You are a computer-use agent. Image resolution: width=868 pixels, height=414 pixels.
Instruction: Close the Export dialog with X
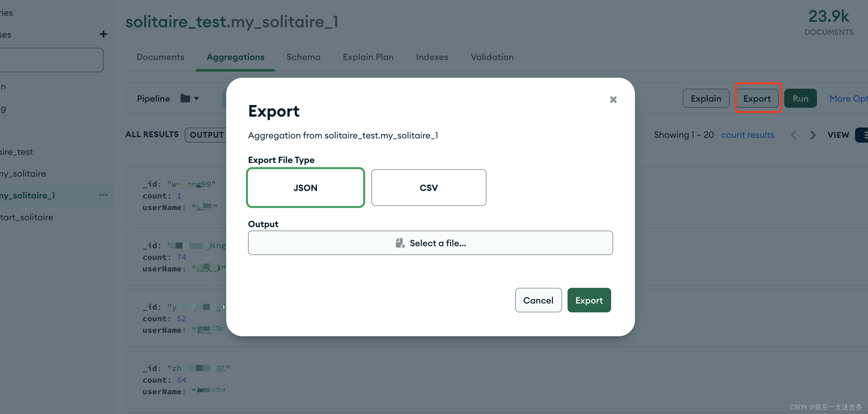coord(613,100)
